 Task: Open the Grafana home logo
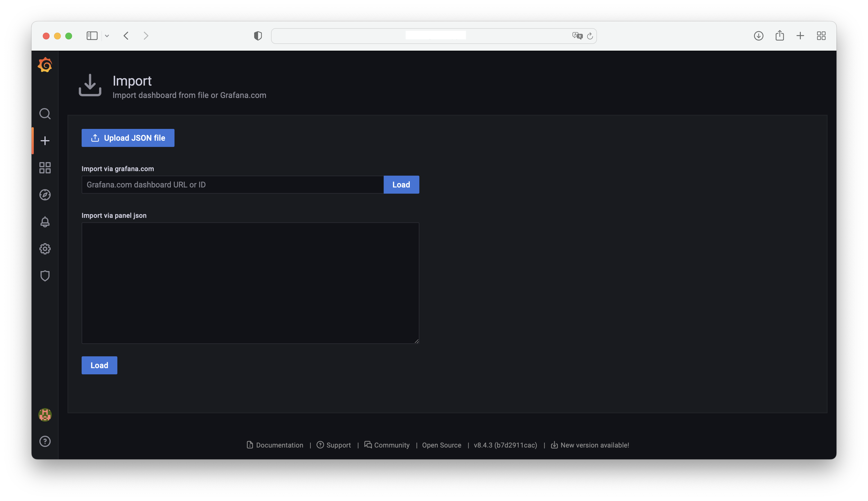click(45, 65)
